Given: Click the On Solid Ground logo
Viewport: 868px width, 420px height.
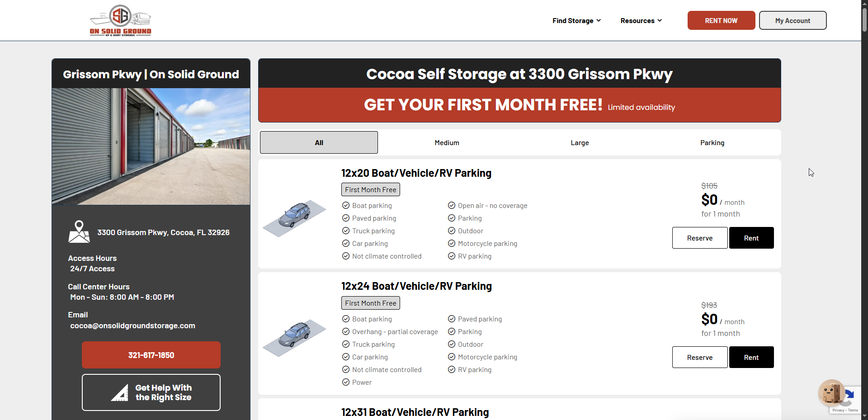Looking at the screenshot, I should pos(120,20).
